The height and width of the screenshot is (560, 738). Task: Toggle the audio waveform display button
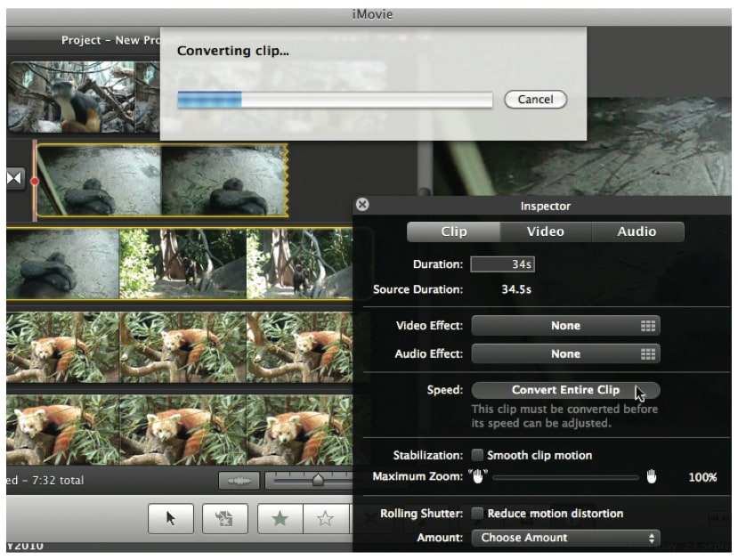tap(239, 481)
